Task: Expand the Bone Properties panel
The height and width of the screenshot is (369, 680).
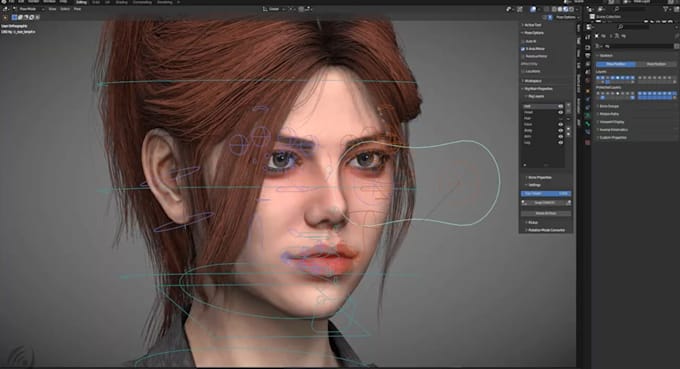Action: point(539,177)
